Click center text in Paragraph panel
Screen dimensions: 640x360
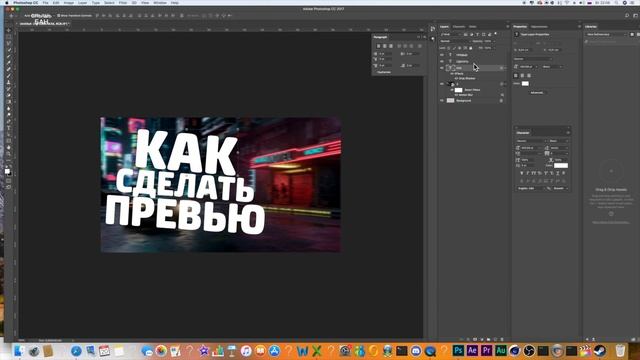(x=384, y=46)
